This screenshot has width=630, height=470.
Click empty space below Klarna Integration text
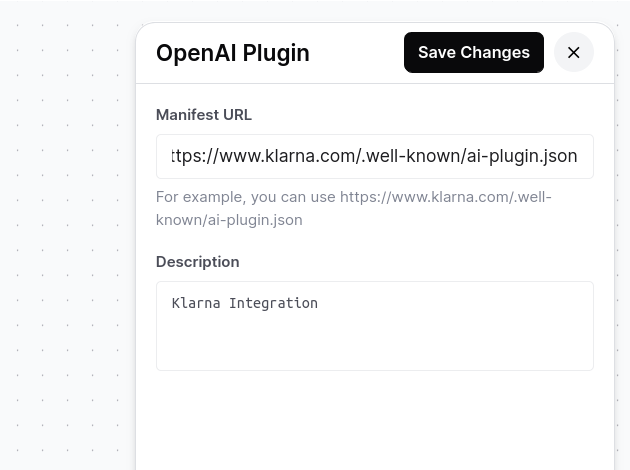tap(374, 341)
